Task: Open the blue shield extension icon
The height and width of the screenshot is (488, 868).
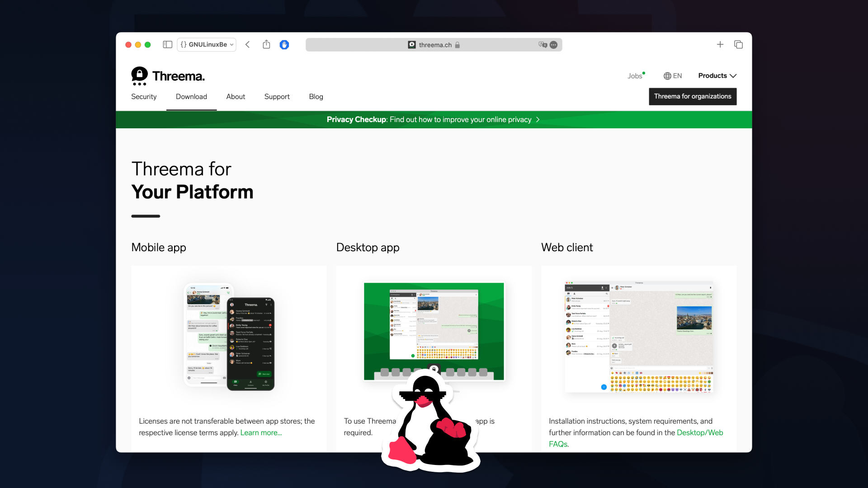Action: (284, 44)
